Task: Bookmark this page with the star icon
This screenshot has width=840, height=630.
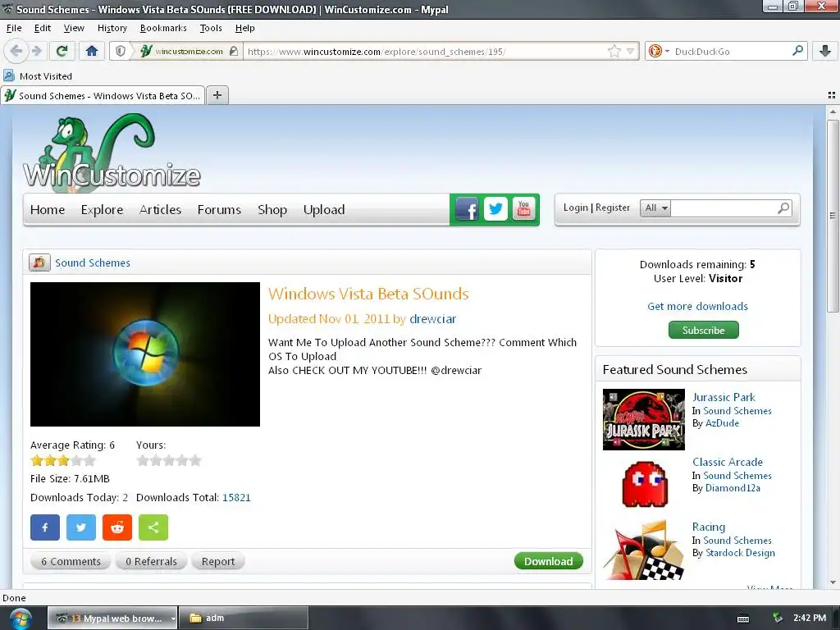Action: point(614,51)
